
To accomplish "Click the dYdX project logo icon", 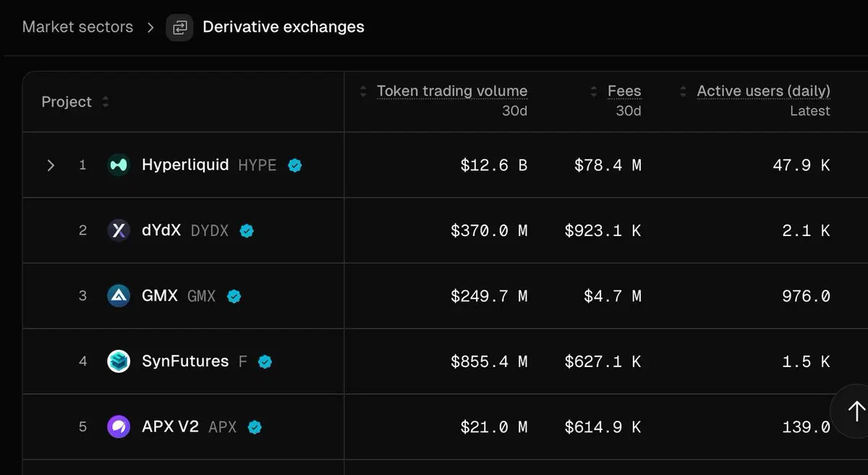I will [x=119, y=230].
